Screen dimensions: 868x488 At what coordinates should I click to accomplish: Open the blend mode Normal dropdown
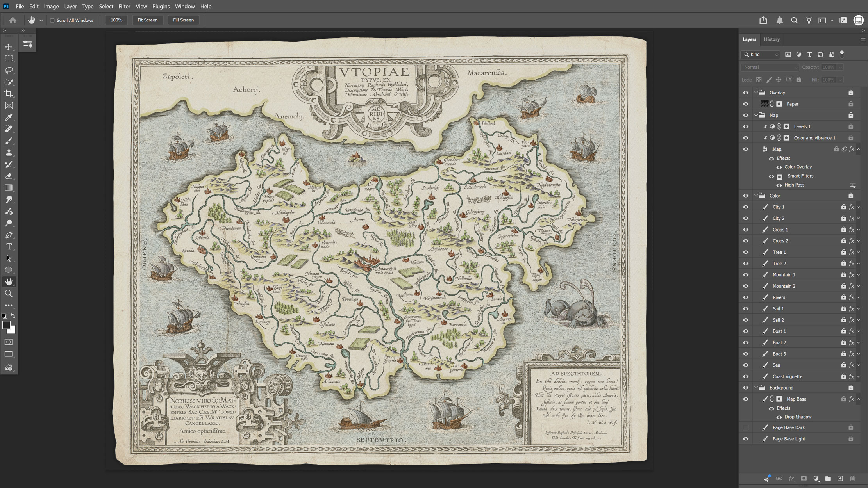click(x=770, y=67)
